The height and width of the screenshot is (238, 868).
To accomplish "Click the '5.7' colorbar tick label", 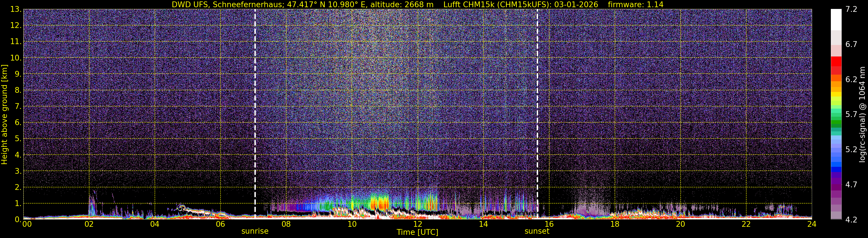I will click(851, 115).
